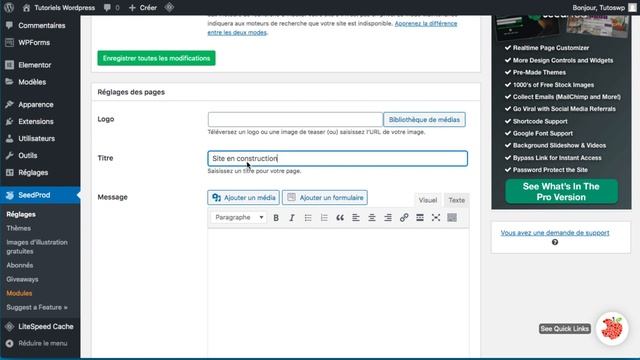Open Extensions menu in sidebar
The image size is (640, 360).
[40, 122]
